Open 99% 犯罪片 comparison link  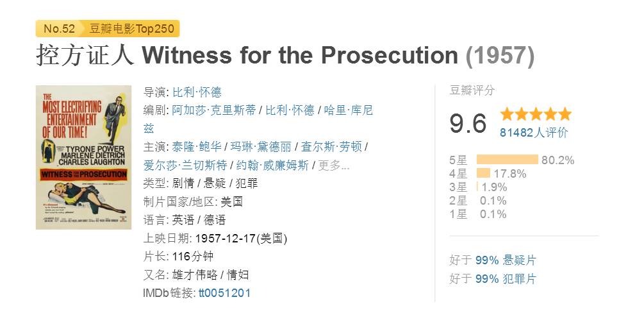click(506, 279)
